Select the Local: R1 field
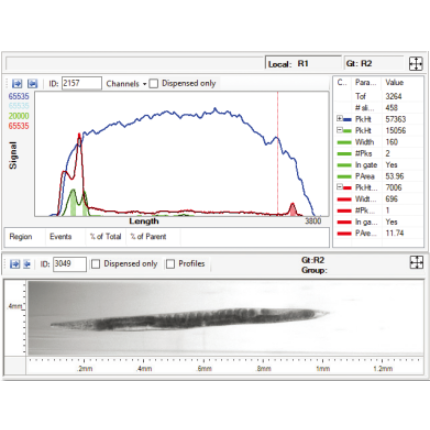The height and width of the screenshot is (430, 430). [303, 63]
